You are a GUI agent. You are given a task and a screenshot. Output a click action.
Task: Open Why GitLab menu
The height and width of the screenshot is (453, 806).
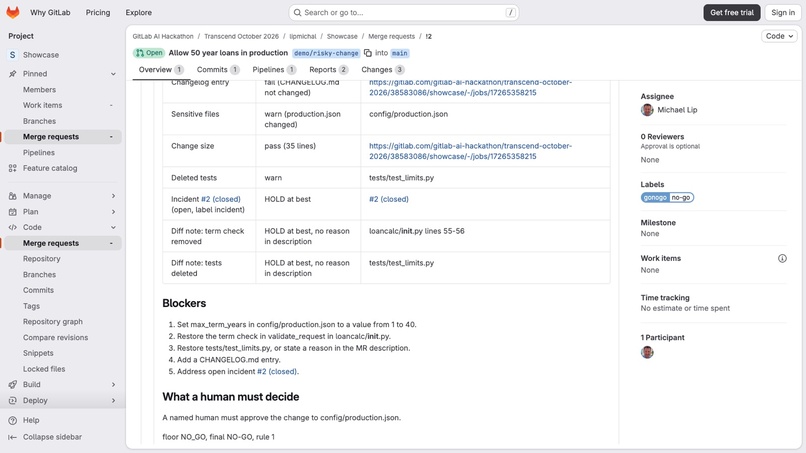[x=50, y=12]
